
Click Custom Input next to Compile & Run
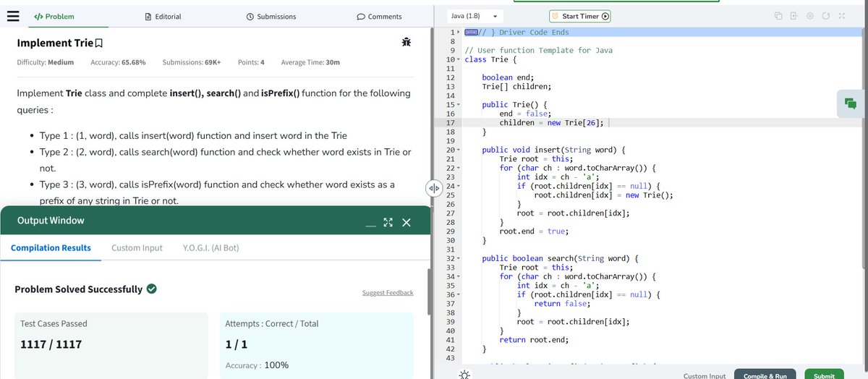point(705,376)
